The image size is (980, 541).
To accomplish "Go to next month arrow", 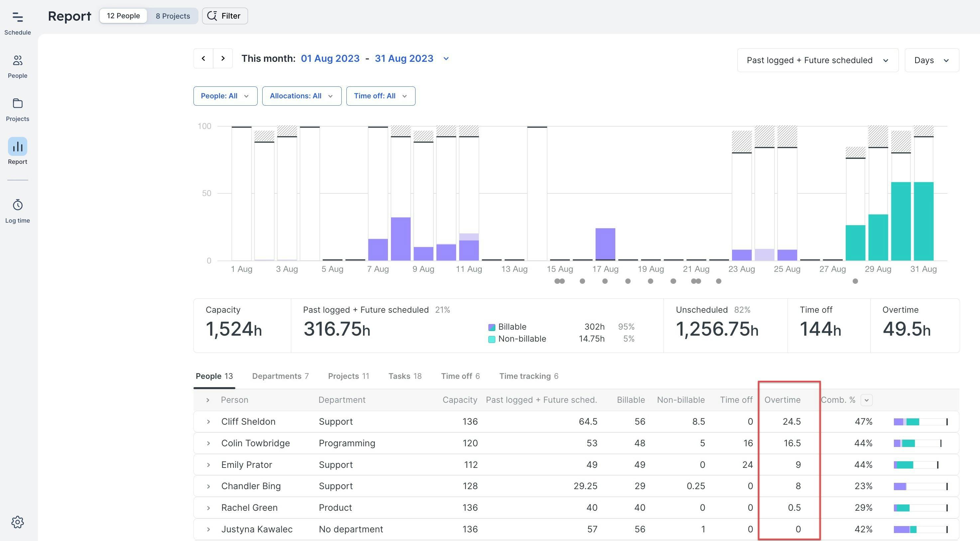I will (223, 58).
